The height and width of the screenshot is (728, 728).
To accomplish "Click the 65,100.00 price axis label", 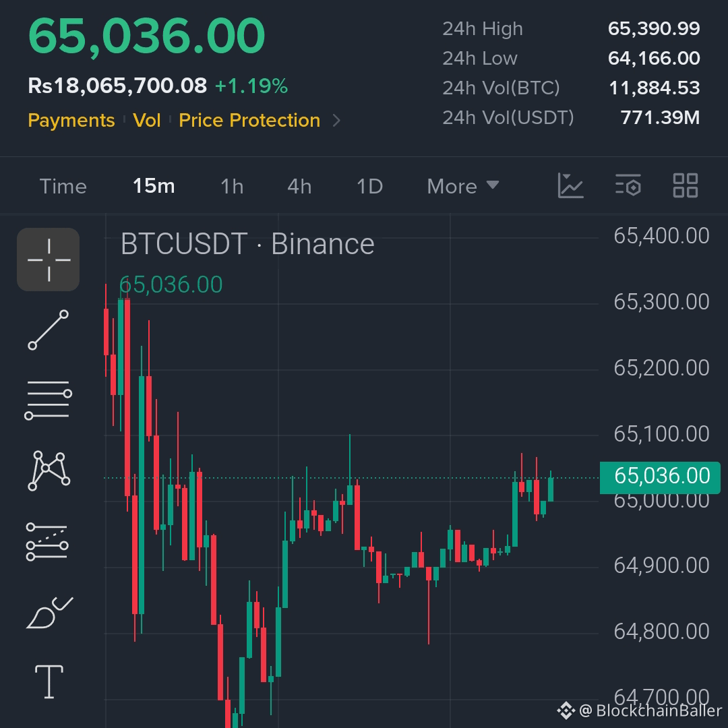I will tap(661, 433).
